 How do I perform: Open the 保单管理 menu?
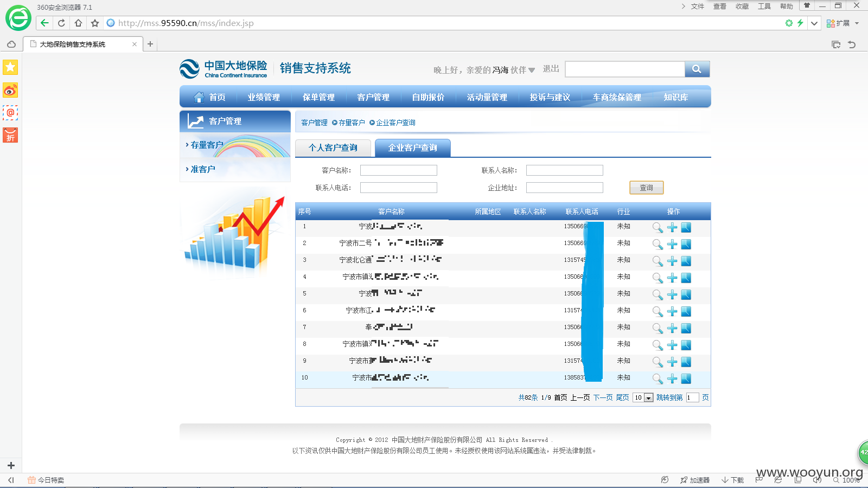(318, 97)
